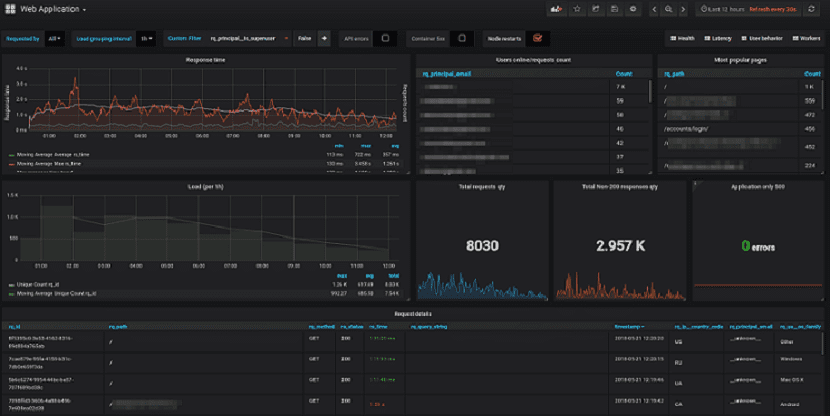Zoom out the time range
830x416 pixels.
tap(668, 9)
